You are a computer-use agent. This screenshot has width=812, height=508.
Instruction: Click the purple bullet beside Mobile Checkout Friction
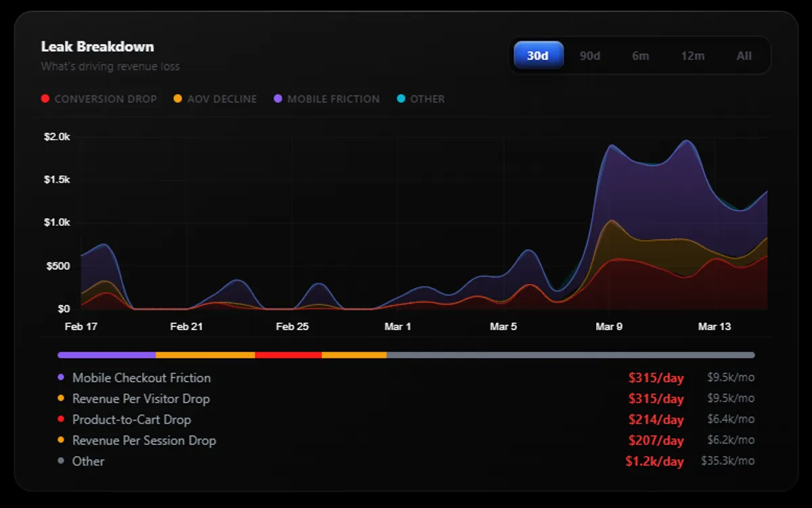tap(62, 377)
